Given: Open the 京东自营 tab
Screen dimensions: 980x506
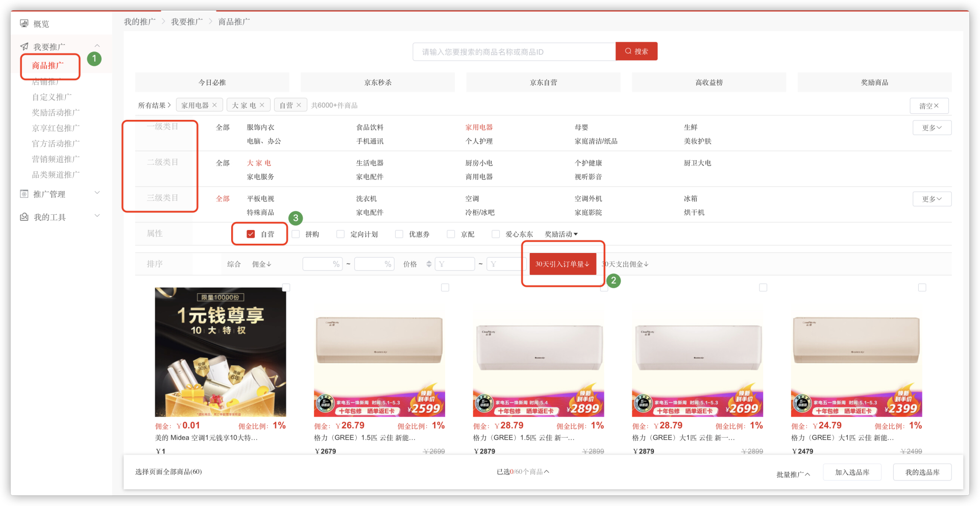Looking at the screenshot, I should (544, 82).
